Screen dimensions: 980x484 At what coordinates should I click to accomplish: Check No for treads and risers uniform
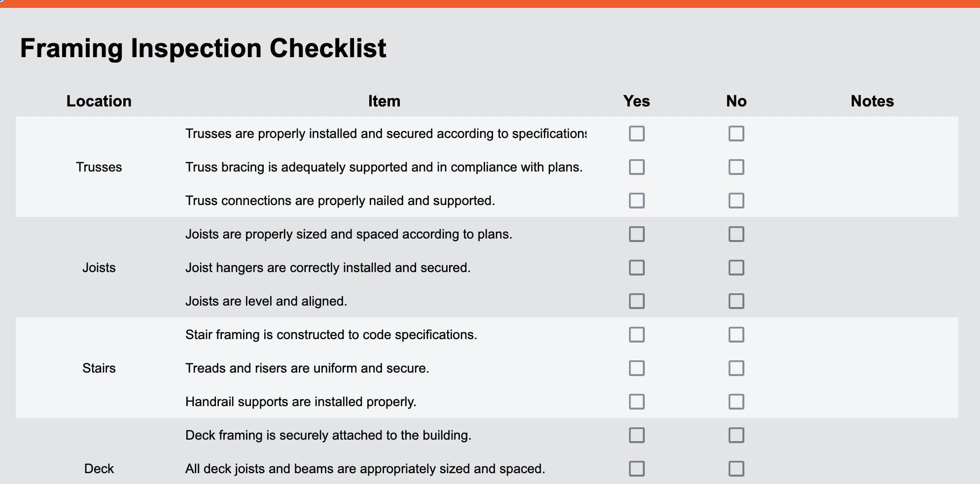[736, 368]
